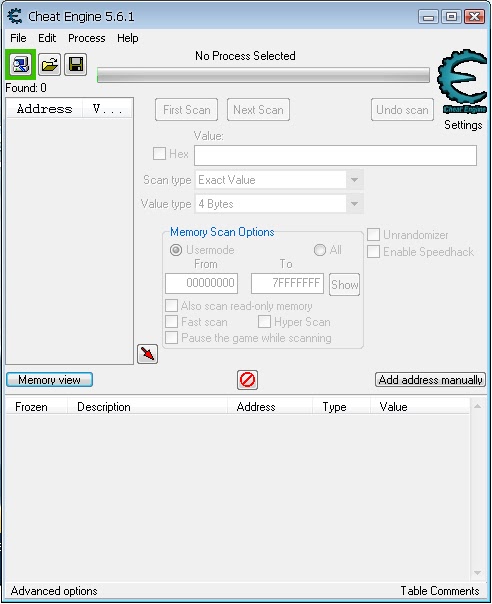Click the First Scan button
The image size is (492, 604).
186,110
